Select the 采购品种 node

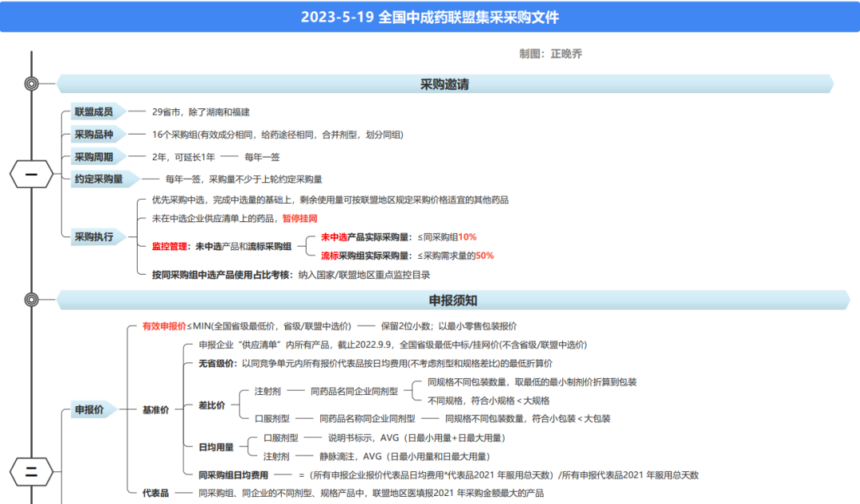(96, 134)
